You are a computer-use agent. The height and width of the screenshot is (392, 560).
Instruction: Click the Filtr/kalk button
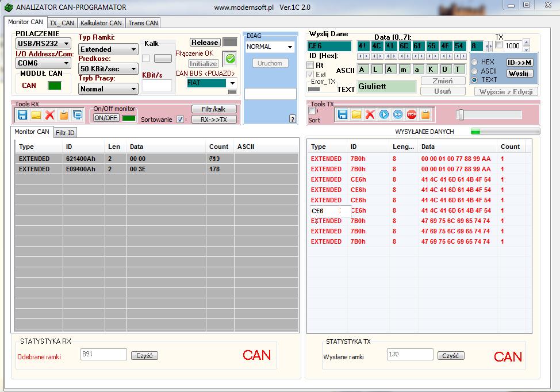[213, 109]
